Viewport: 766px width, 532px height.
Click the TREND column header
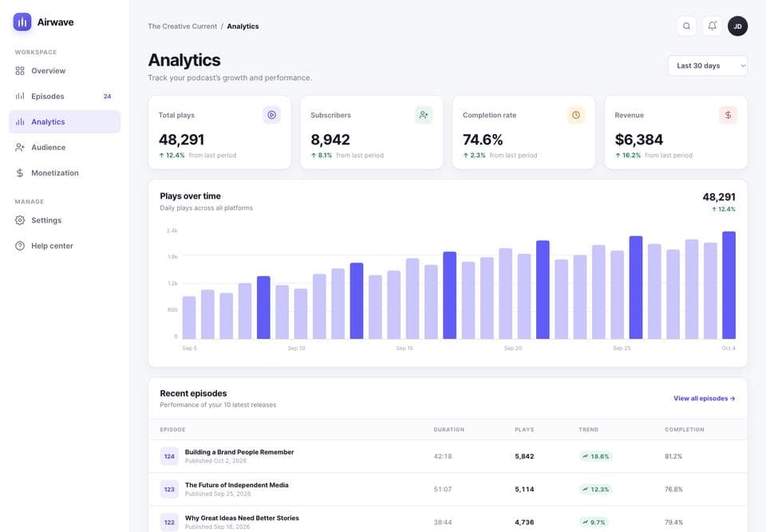coord(589,429)
